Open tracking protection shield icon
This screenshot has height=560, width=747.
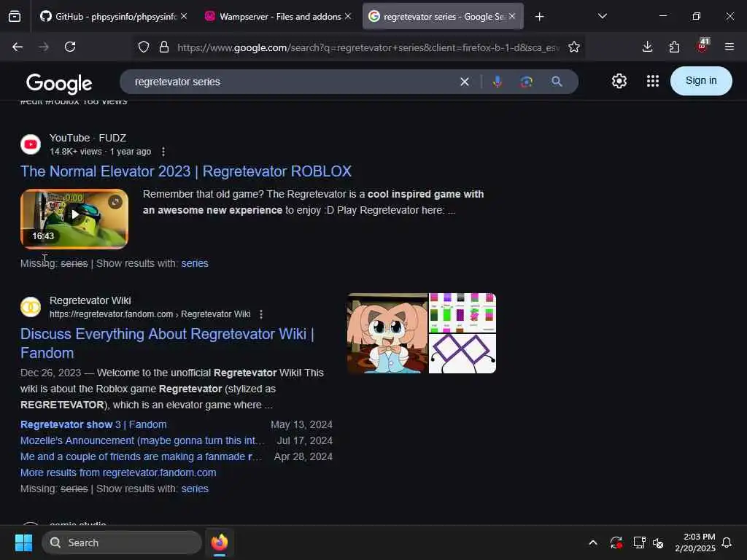tap(144, 47)
